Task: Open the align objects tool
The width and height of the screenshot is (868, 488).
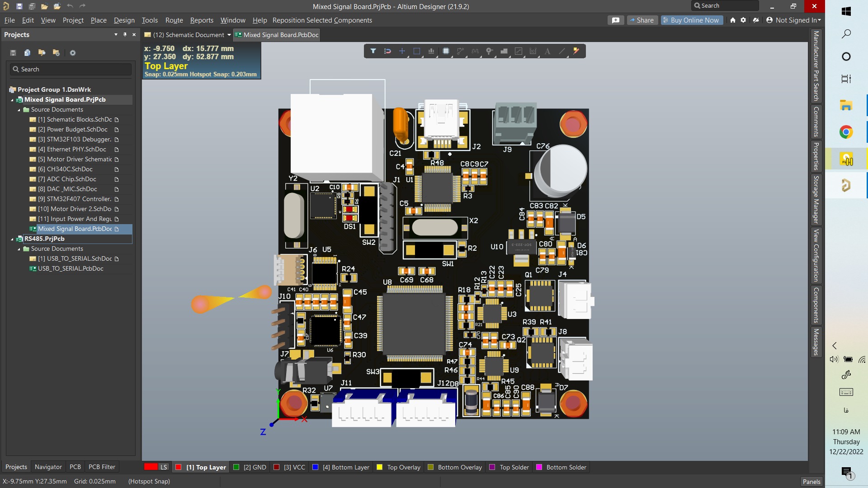Action: pos(431,51)
